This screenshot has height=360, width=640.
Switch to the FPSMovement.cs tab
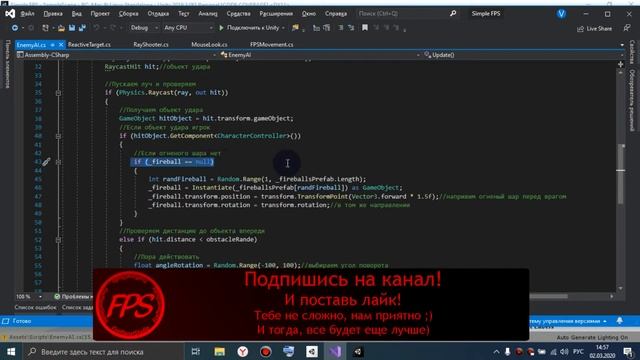(x=271, y=44)
